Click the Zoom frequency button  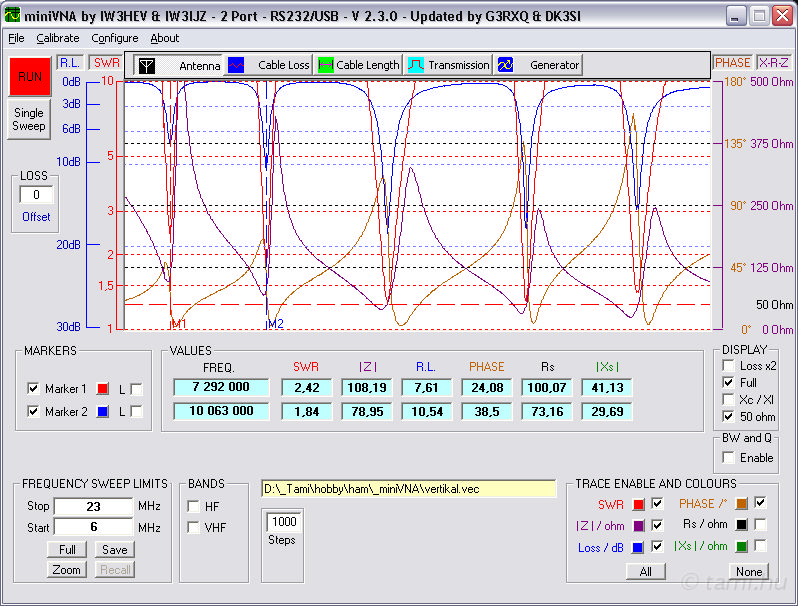pyautogui.click(x=66, y=569)
